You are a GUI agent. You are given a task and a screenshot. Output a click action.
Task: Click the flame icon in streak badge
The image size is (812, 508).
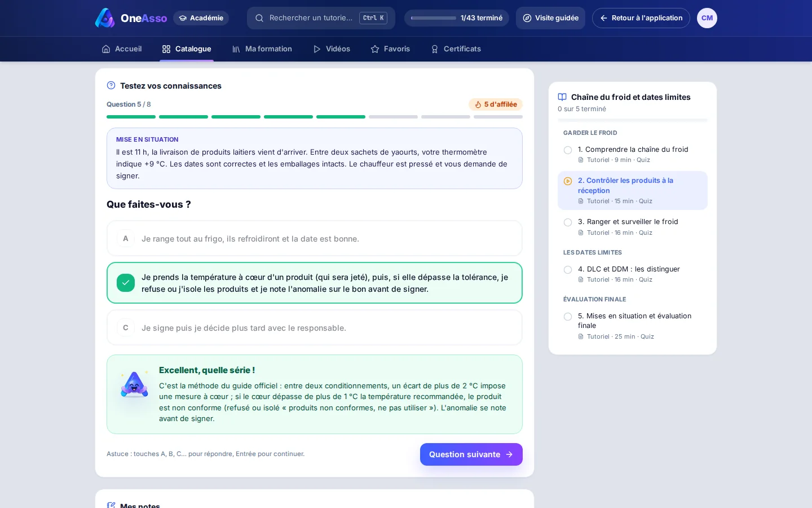(478, 104)
